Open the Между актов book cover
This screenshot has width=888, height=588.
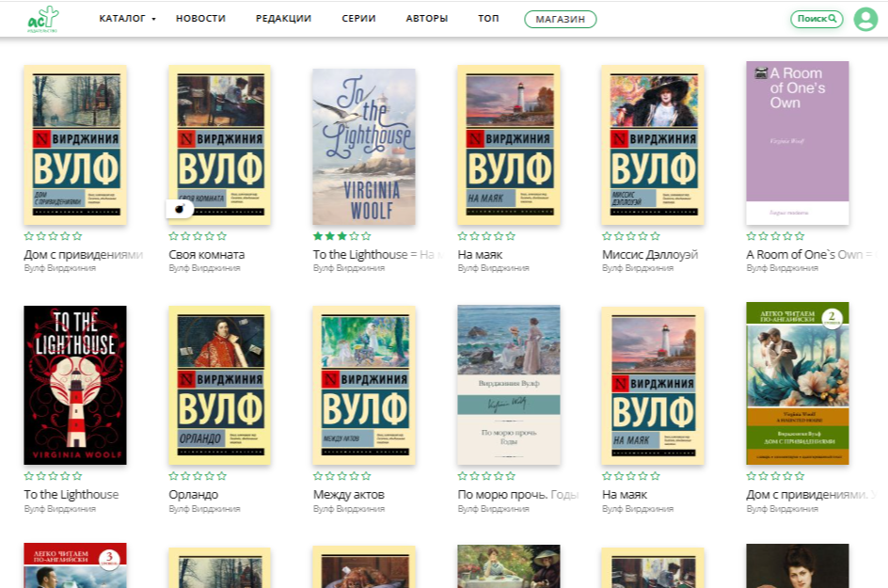[364, 385]
